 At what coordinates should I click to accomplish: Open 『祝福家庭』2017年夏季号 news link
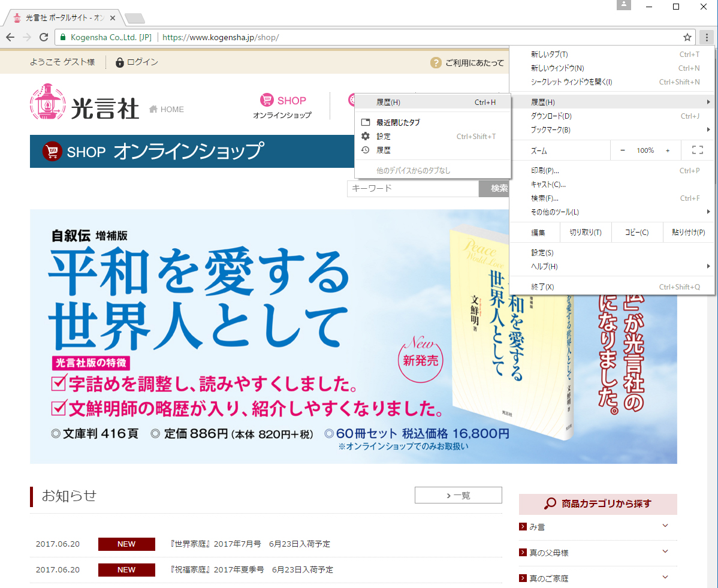251,569
